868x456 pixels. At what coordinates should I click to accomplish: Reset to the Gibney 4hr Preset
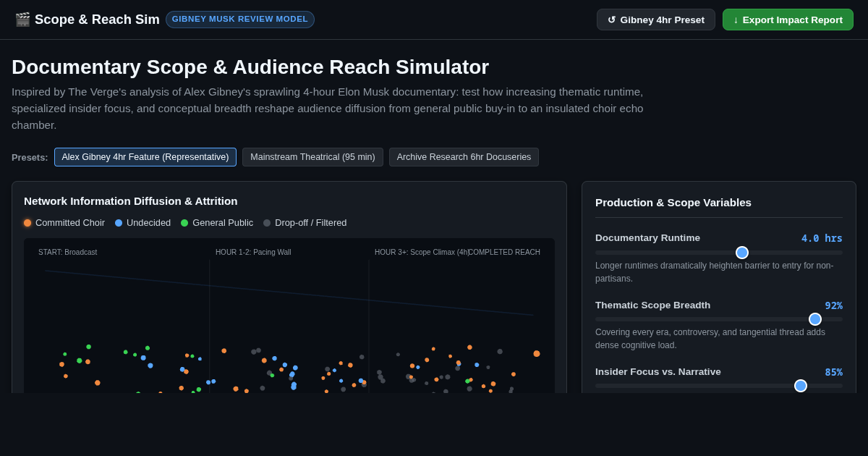pyautogui.click(x=656, y=20)
